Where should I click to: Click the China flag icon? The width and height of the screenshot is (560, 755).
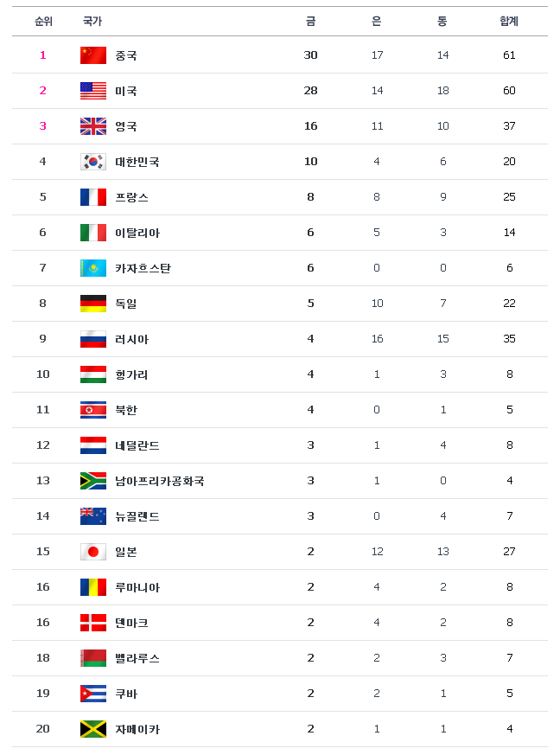(x=92, y=55)
